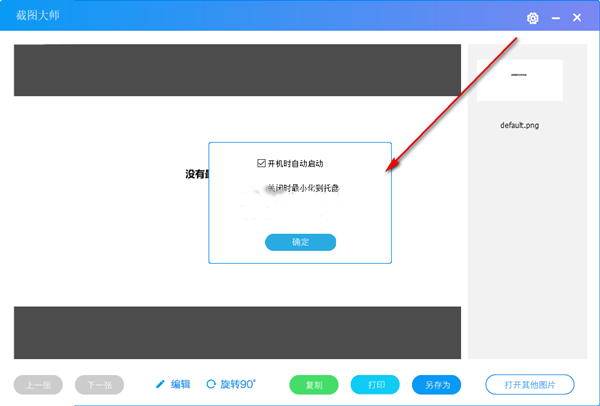
Task: Click the default.png file name label
Action: click(x=519, y=126)
